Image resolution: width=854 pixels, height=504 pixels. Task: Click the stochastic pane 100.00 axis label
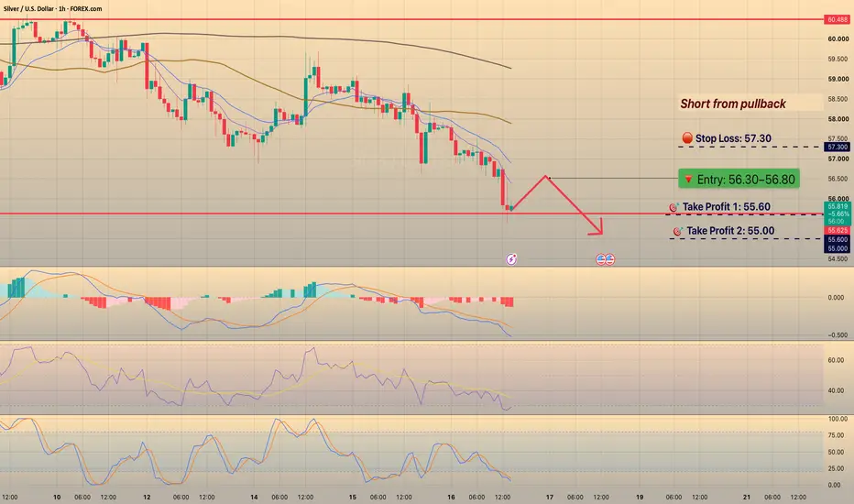coord(838,419)
